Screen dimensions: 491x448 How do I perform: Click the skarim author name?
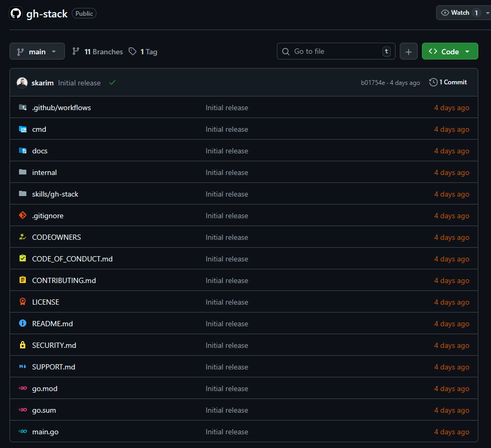(x=43, y=83)
